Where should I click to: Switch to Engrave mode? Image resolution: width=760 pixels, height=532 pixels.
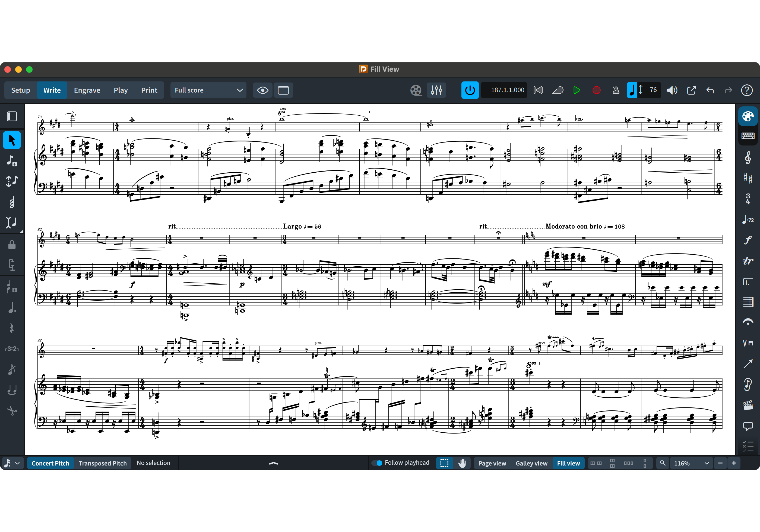87,90
